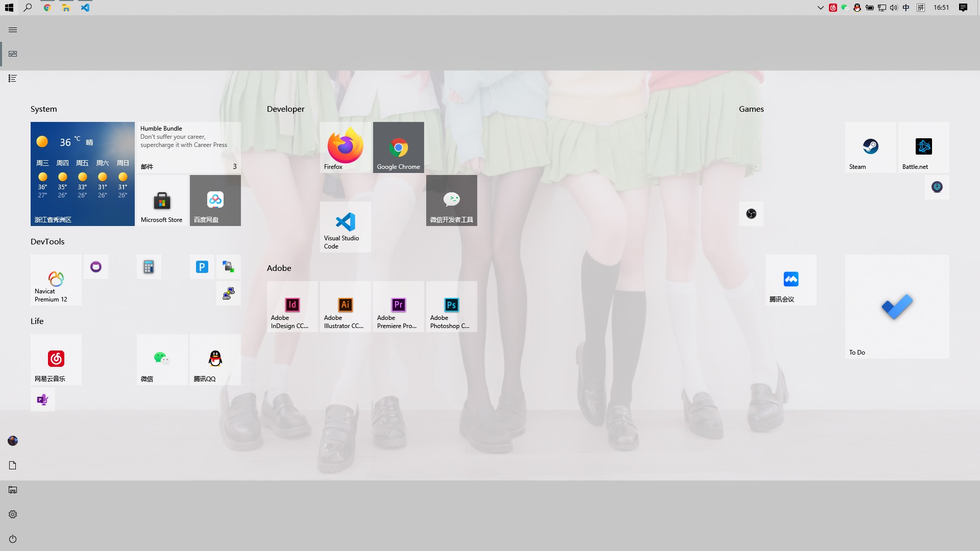Viewport: 980px width, 551px height.
Task: Open Adobe Premiere Pro tile
Action: click(x=399, y=306)
